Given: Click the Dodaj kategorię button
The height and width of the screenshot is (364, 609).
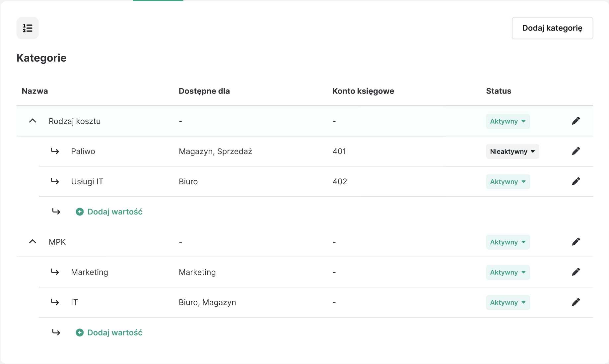Looking at the screenshot, I should tap(552, 28).
